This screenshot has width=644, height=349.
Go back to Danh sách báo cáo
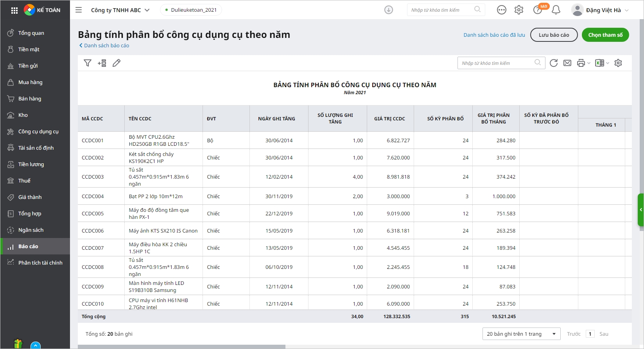(104, 45)
